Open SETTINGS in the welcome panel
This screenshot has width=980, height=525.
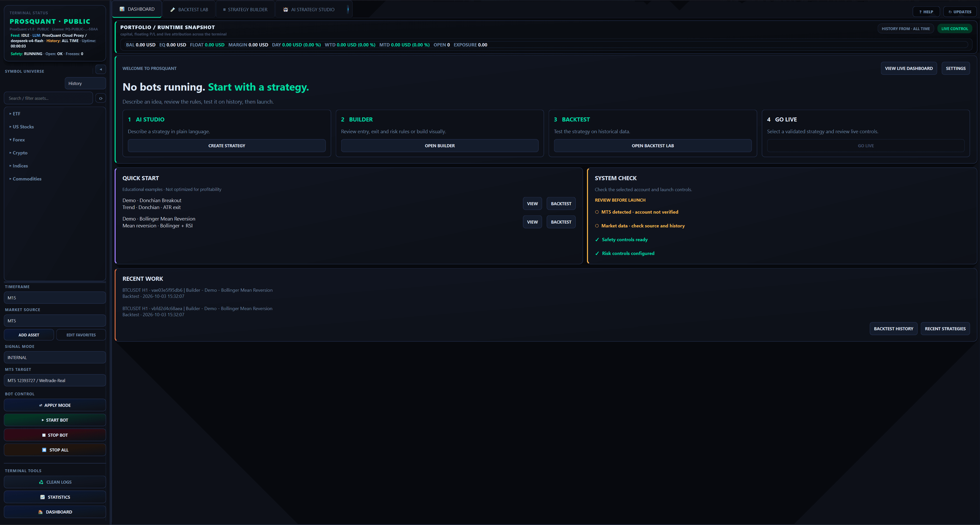pyautogui.click(x=955, y=68)
